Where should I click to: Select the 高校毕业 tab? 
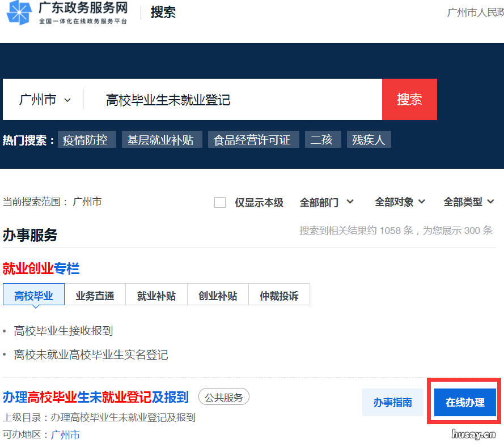(33, 294)
